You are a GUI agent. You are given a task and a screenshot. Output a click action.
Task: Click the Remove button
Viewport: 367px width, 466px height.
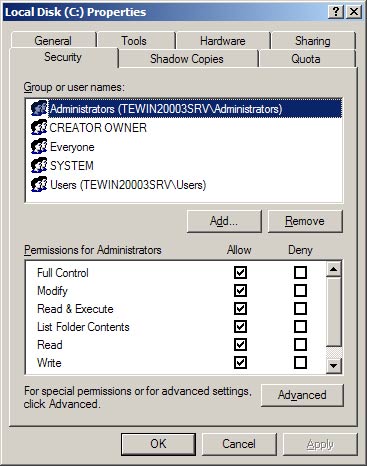[305, 221]
